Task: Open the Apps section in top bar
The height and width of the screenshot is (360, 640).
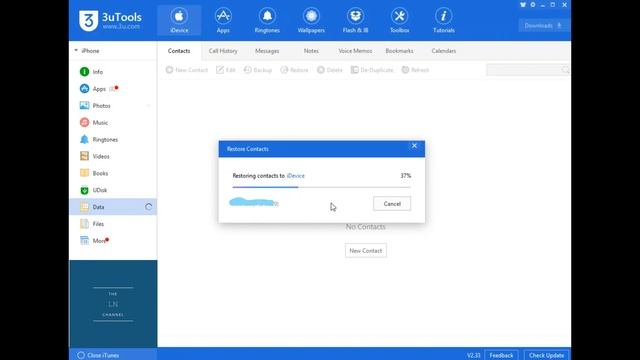Action: pos(223,20)
